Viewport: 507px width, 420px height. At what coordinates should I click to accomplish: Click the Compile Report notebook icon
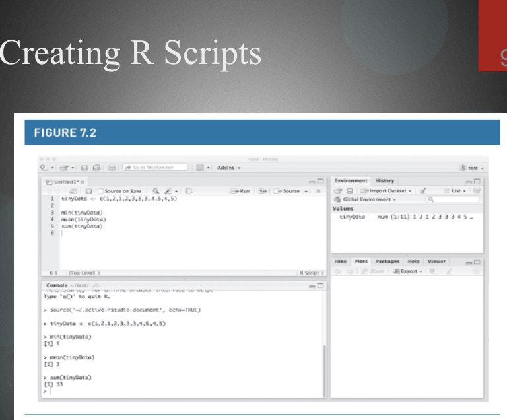(189, 192)
